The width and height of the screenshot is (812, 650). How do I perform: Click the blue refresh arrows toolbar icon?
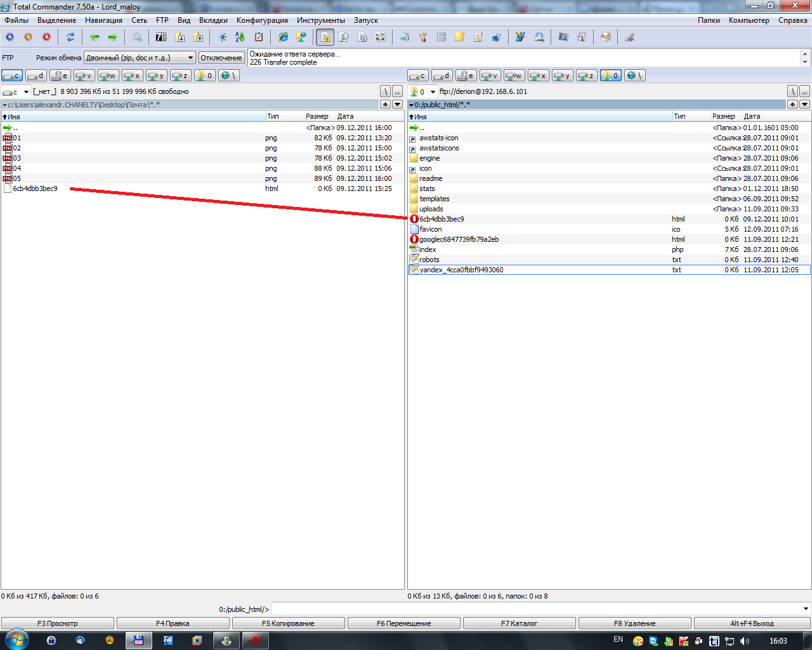(x=70, y=37)
